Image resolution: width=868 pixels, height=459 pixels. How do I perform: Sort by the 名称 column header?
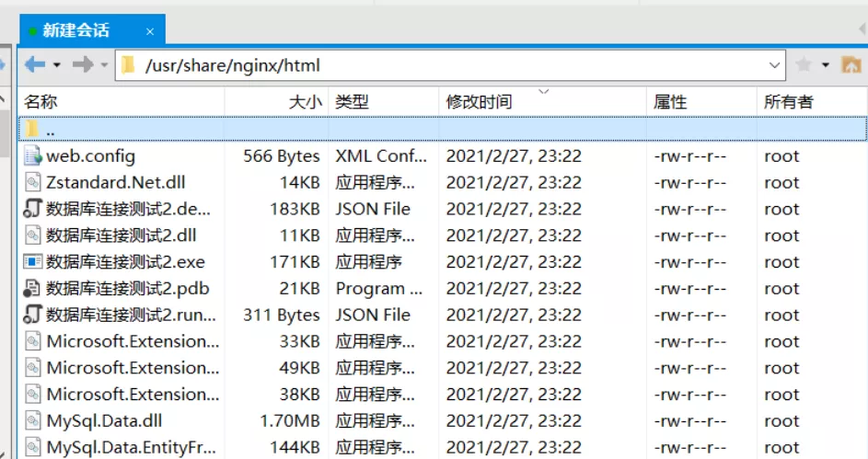[x=122, y=102]
